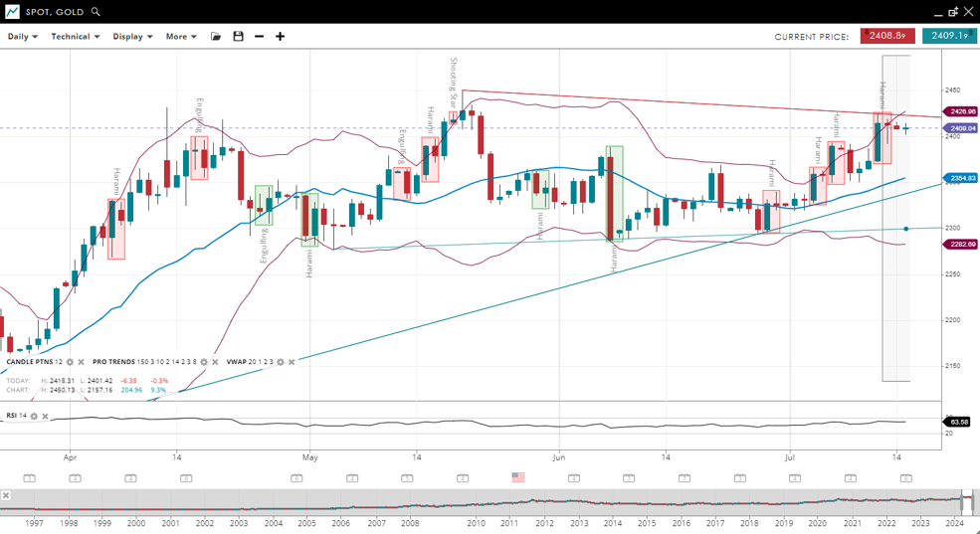
Task: Expand the Daily timeframe dropdown
Action: [x=23, y=37]
